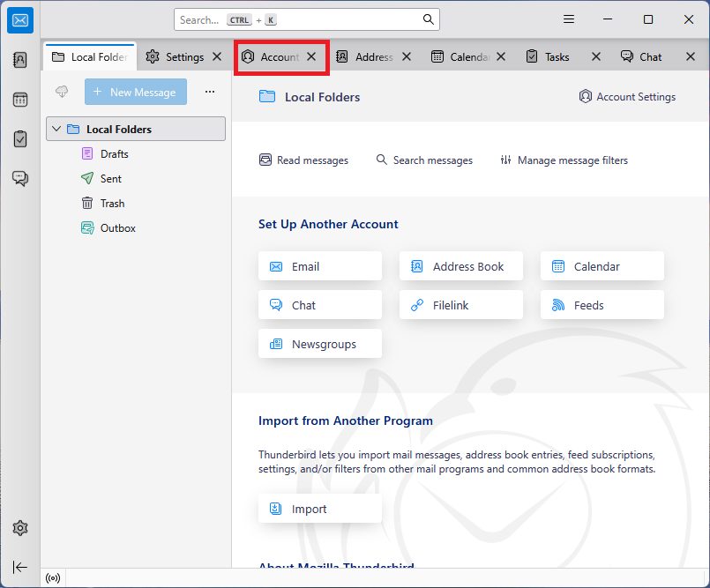
Task: Select the Sent folder
Action: [x=136, y=178]
